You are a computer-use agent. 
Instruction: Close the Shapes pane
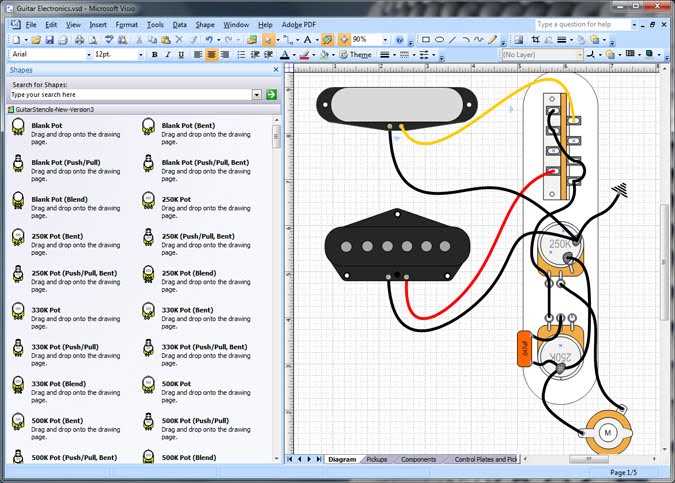(276, 69)
